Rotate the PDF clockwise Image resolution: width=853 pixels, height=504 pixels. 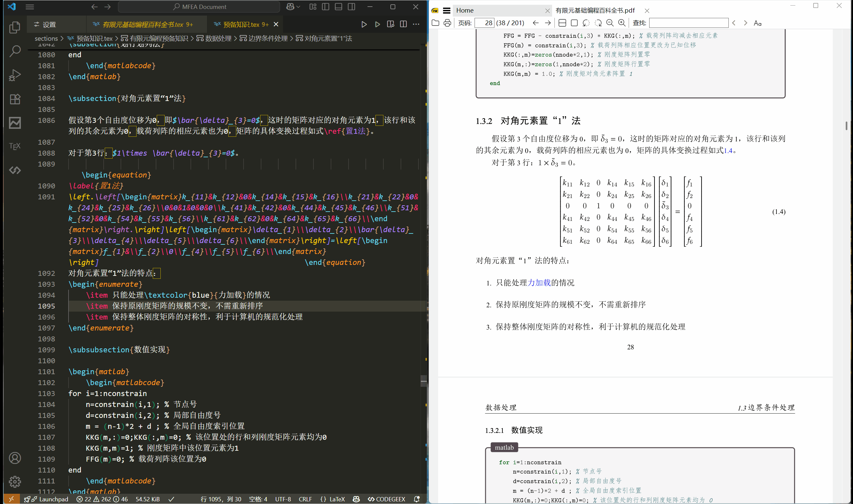pos(598,23)
